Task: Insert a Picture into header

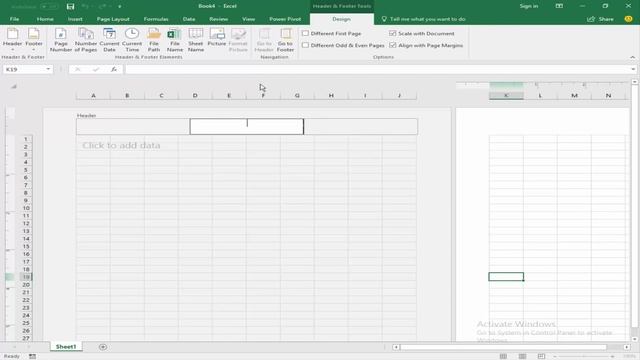Action: [x=217, y=38]
